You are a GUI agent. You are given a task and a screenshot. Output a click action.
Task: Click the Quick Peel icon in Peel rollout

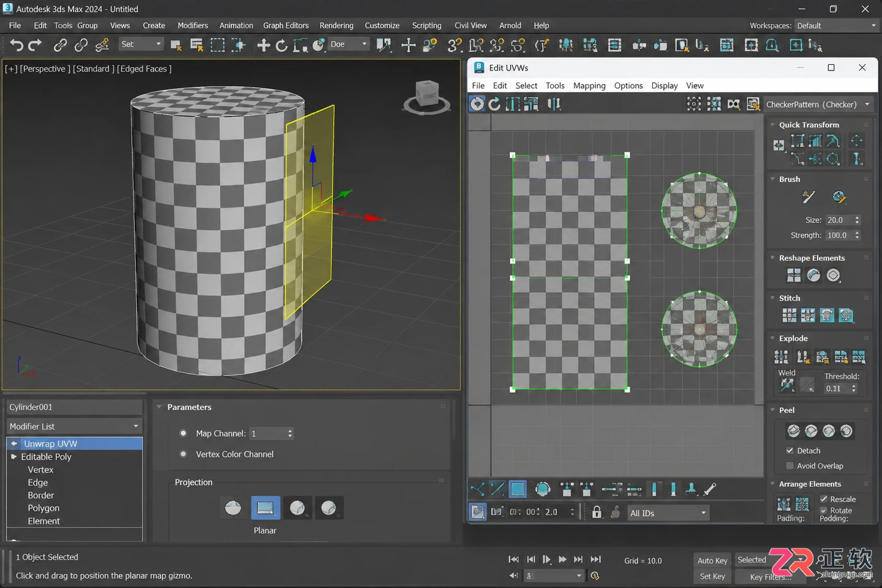tap(793, 431)
